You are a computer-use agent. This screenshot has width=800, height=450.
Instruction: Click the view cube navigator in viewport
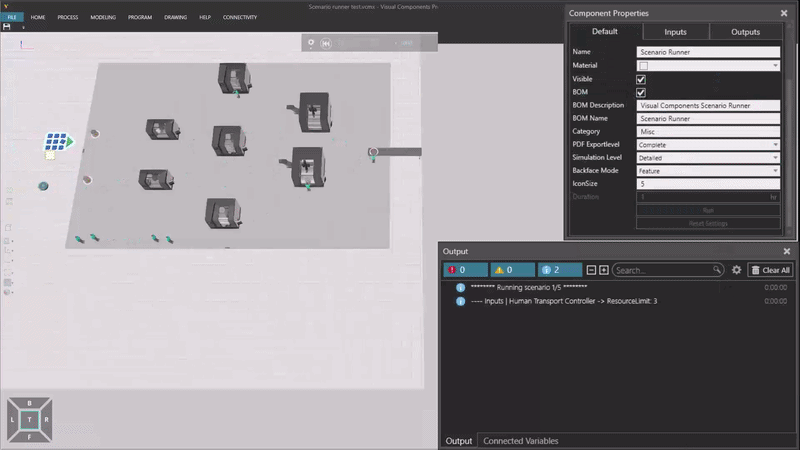[x=30, y=421]
